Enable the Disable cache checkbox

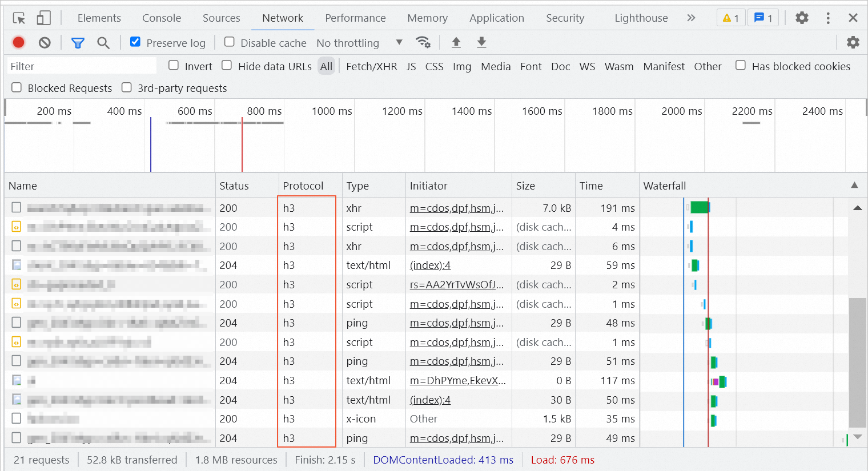click(230, 42)
